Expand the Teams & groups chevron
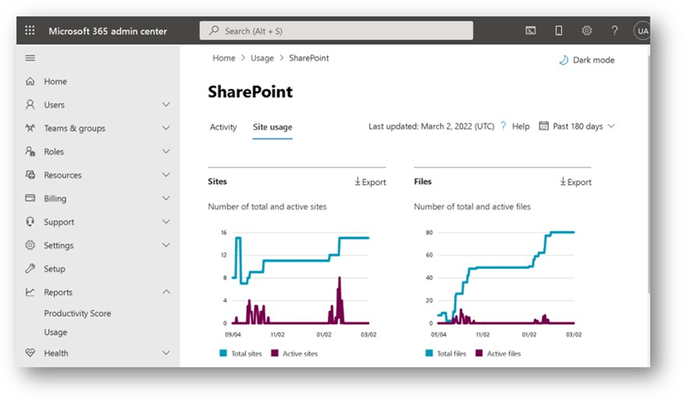 tap(166, 128)
